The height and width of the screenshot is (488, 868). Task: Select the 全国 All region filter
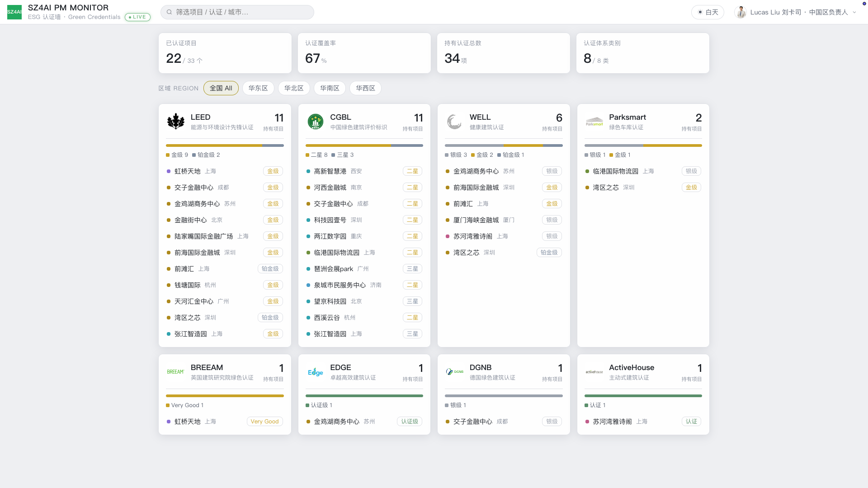pyautogui.click(x=221, y=88)
